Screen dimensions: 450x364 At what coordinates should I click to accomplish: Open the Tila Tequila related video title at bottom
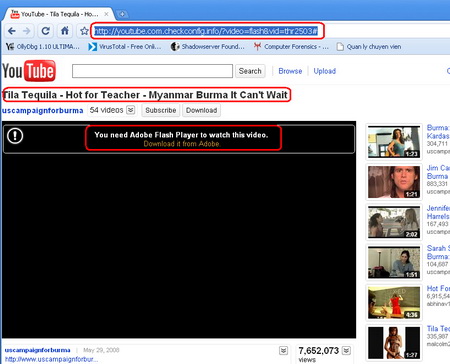coord(438,329)
